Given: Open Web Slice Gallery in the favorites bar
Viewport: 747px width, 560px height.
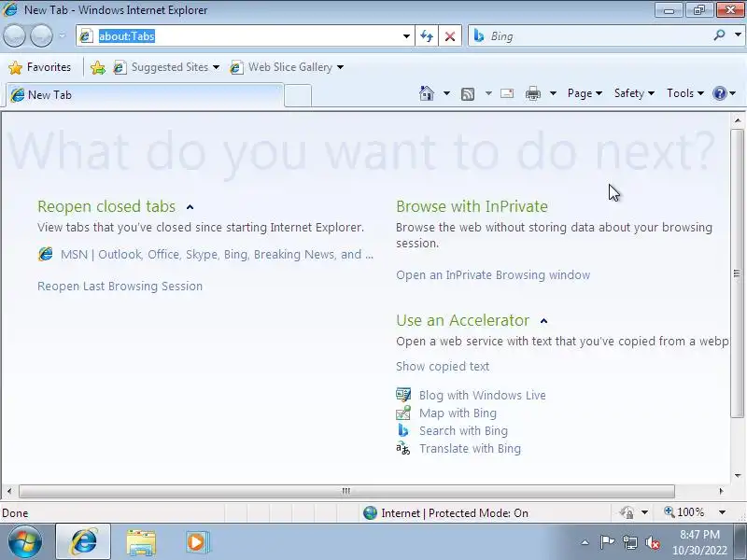Looking at the screenshot, I should (287, 67).
